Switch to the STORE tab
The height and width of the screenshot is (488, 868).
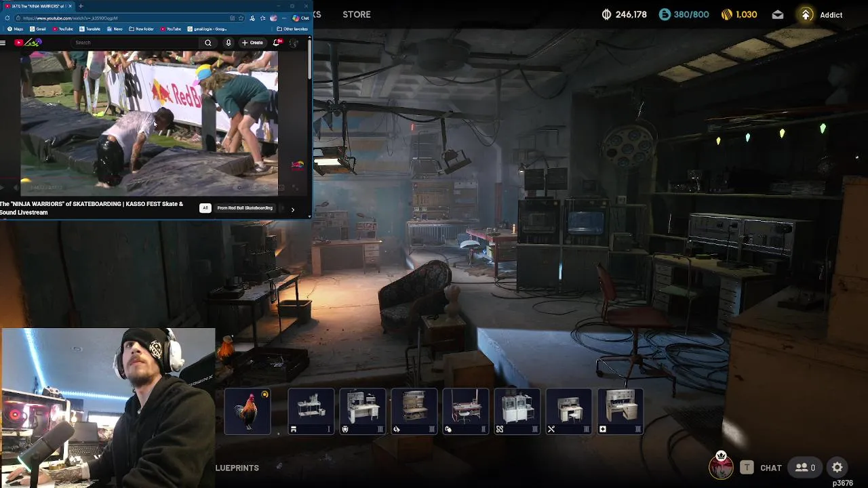(x=357, y=14)
